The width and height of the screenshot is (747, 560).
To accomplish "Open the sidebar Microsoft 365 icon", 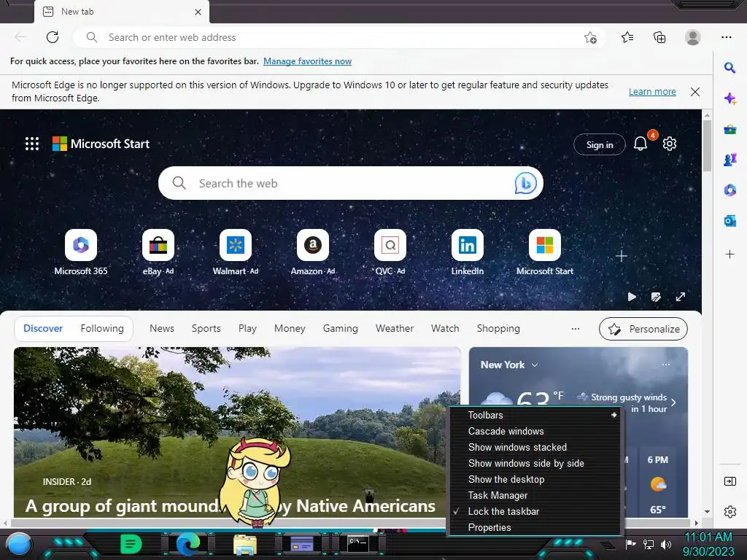I will [x=729, y=190].
